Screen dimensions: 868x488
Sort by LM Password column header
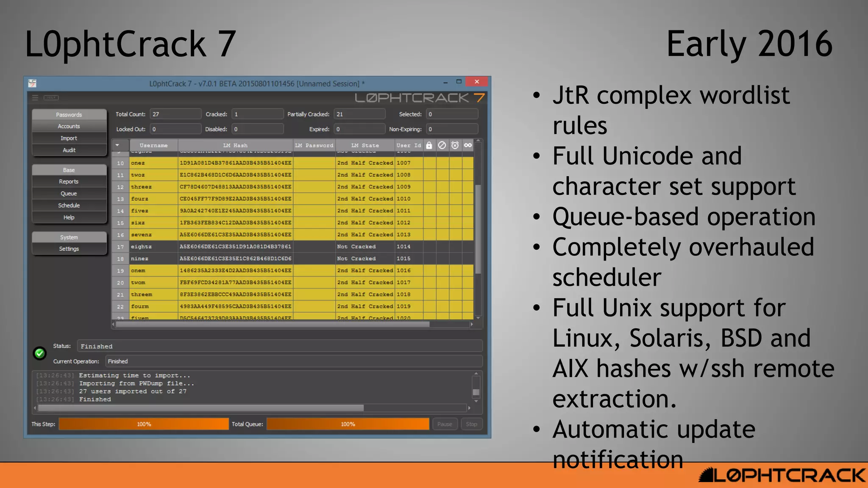click(314, 145)
